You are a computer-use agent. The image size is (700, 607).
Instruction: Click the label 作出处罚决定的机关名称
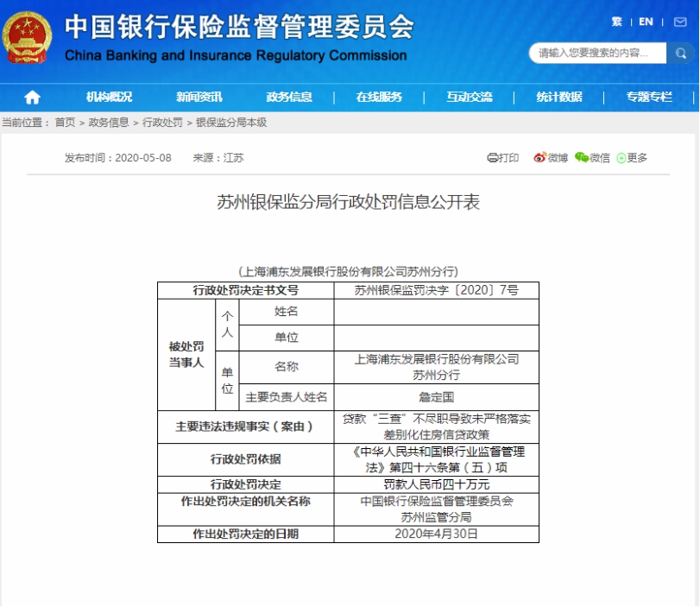[x=246, y=501]
